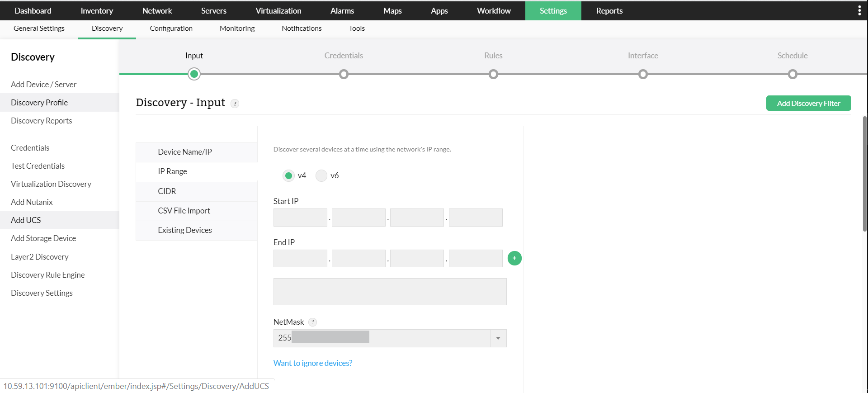Open Discovery Rule Engine
The image size is (868, 393).
(x=48, y=275)
